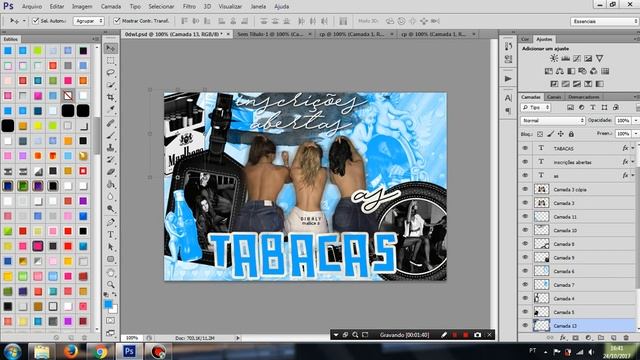Open the Character panel icon
Screen dimensions: 640x360
click(508, 98)
